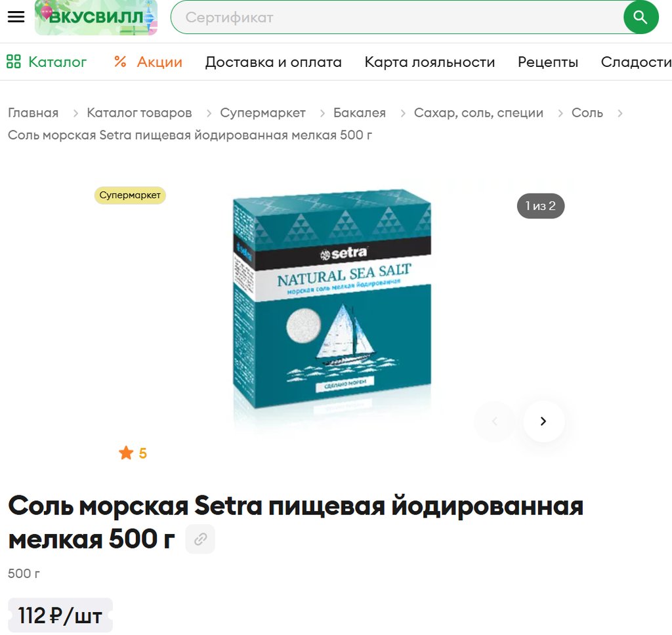The width and height of the screenshot is (672, 635).
Task: Click the previous image arrow
Action: point(495,421)
